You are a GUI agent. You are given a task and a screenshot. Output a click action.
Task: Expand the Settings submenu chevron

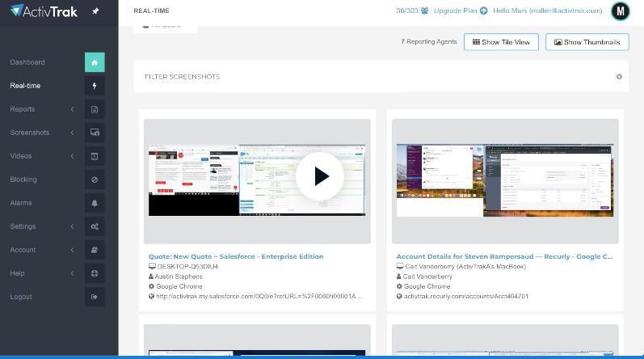(x=72, y=226)
